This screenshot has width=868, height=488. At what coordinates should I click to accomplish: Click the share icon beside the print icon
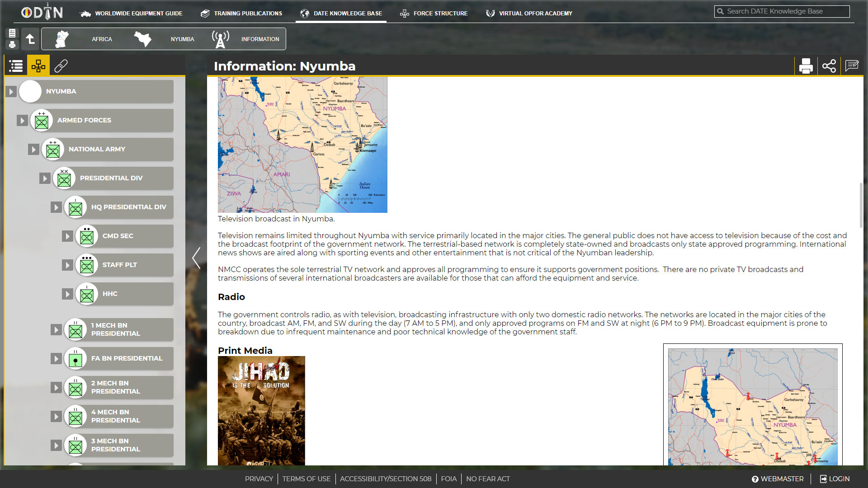point(829,66)
